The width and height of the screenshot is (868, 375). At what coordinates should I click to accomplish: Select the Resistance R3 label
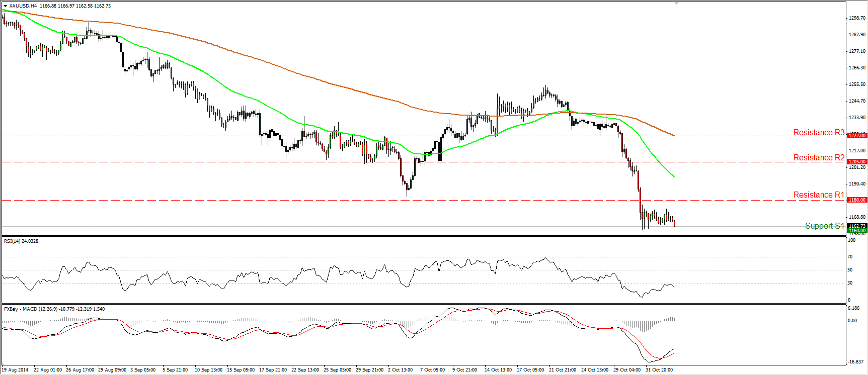pyautogui.click(x=819, y=133)
